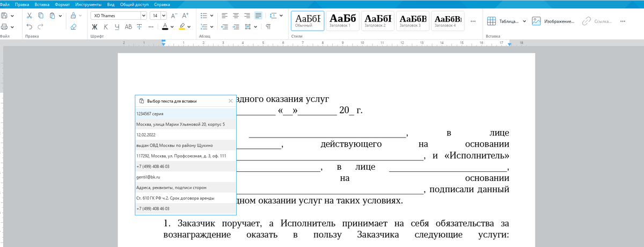Click the paragraph borders icon

[x=247, y=26]
